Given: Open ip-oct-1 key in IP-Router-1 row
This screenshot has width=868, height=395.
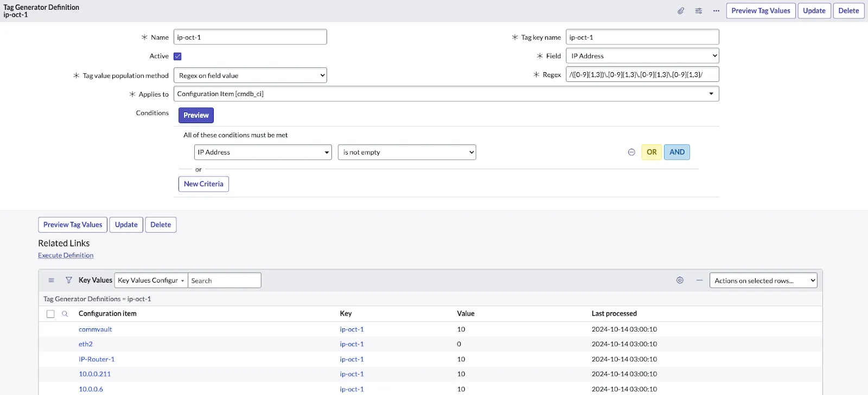Looking at the screenshot, I should (352, 359).
